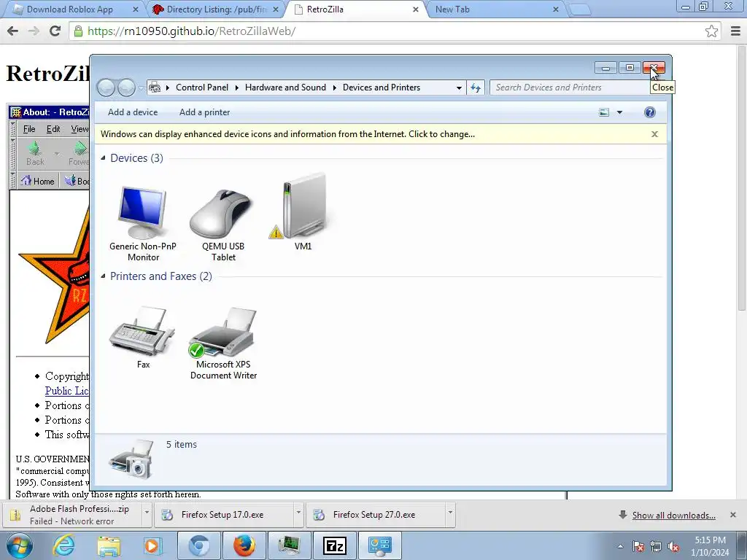Screen dimensions: 747x560
Task: Close the Directory Listing tab
Action: click(x=275, y=9)
